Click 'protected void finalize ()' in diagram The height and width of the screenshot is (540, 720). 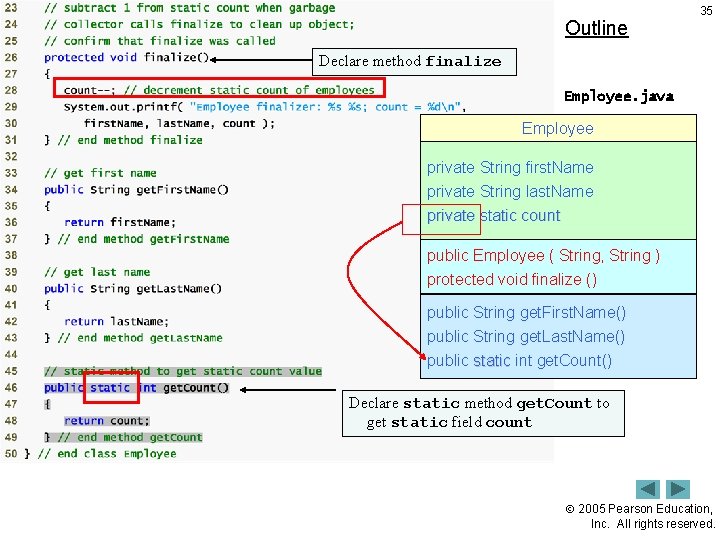512,279
